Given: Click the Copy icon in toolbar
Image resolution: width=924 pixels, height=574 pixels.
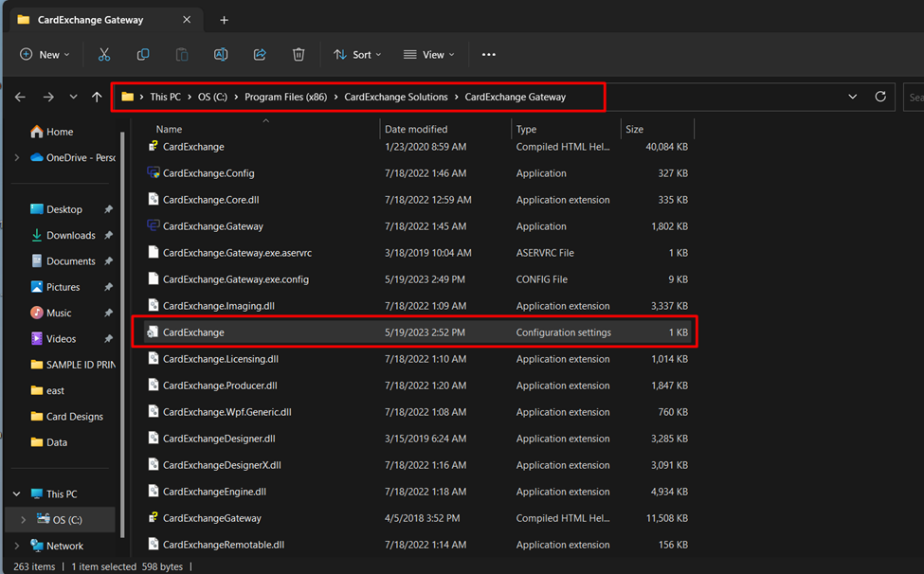Looking at the screenshot, I should pos(142,55).
